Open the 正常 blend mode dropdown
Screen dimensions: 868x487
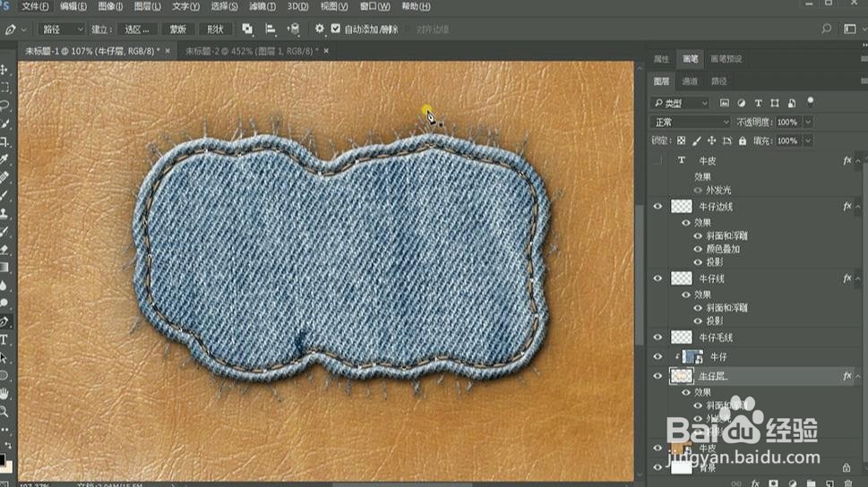[x=691, y=122]
